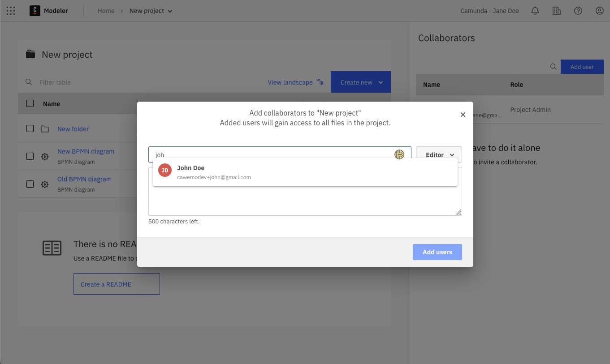Open the Create new dropdown button

click(360, 82)
